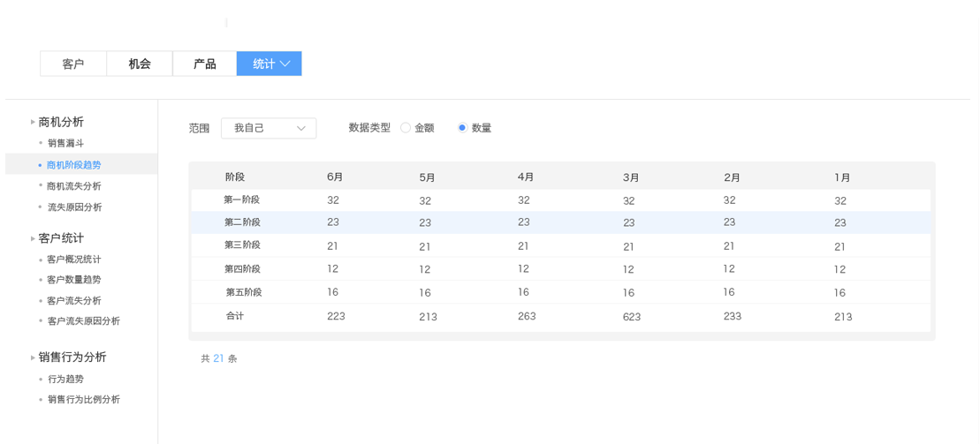Open 流失原因分析 in the sidebar

point(74,207)
